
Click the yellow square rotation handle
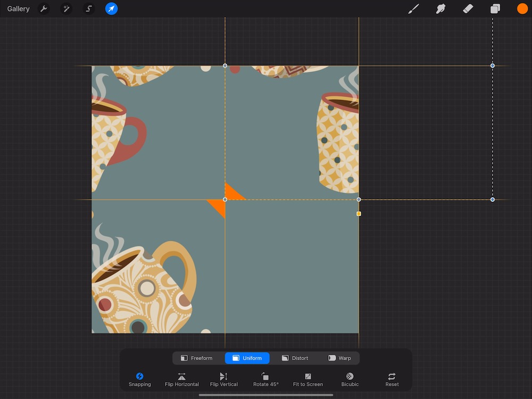pyautogui.click(x=359, y=214)
